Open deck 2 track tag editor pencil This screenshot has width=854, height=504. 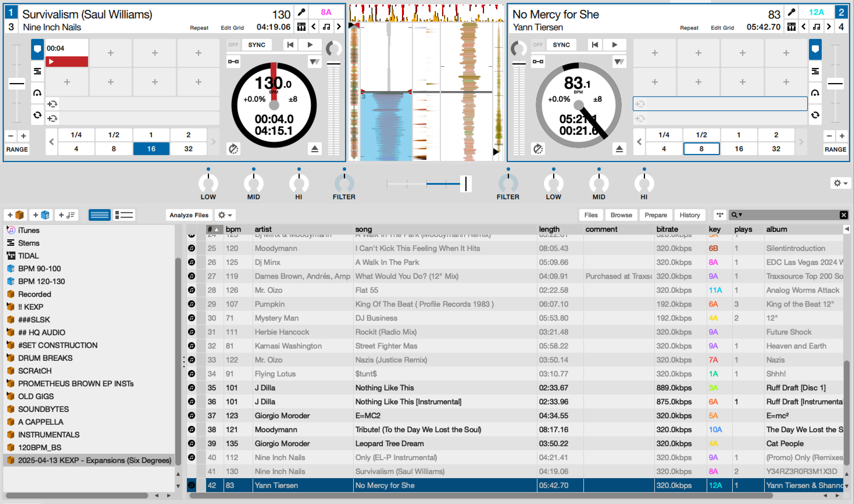click(x=791, y=12)
